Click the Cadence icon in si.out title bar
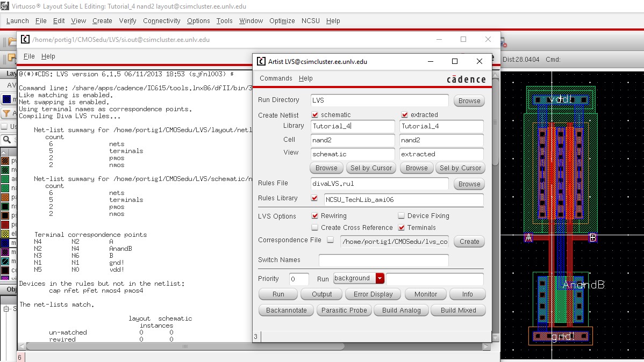The image size is (644, 362). coord(25,39)
